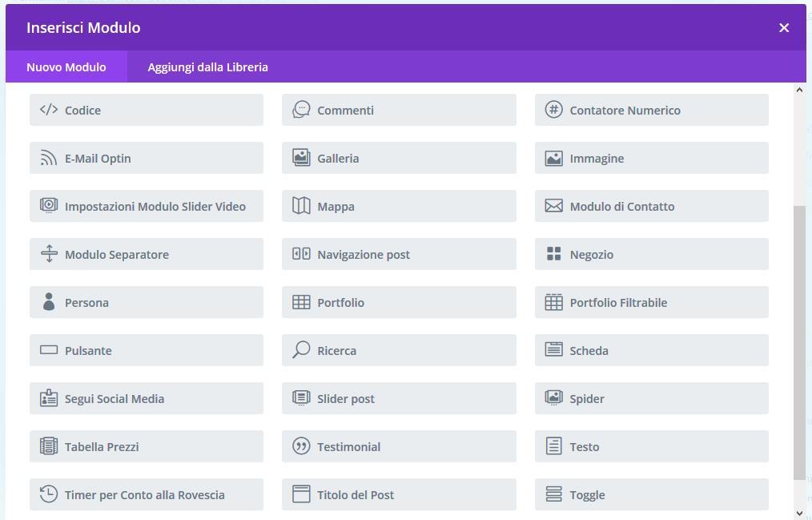812x520 pixels.
Task: Add the Pulsante module
Action: click(146, 350)
